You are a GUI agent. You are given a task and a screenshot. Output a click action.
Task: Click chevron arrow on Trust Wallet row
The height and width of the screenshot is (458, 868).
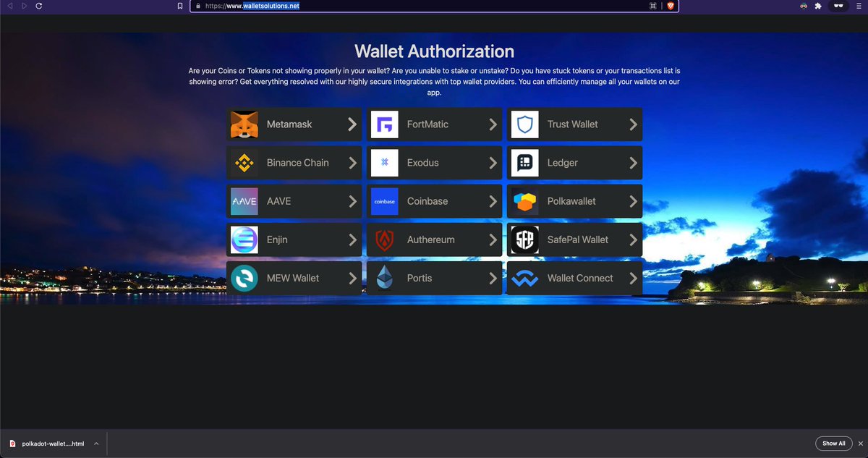click(x=633, y=124)
